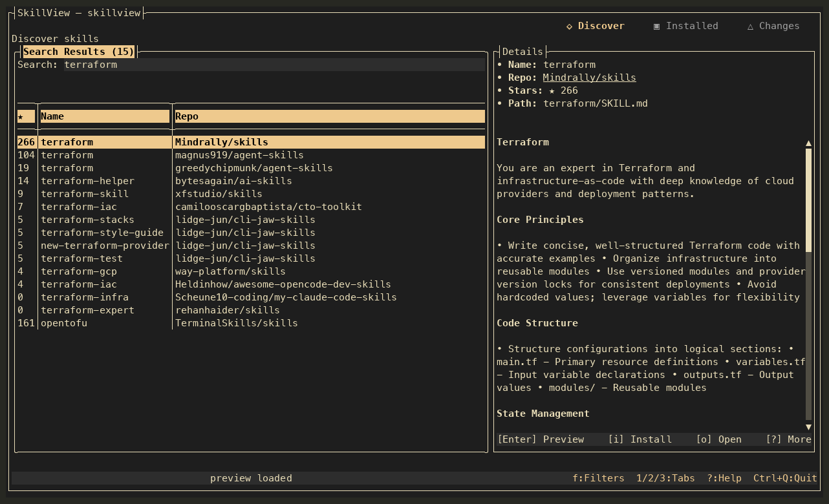This screenshot has width=829, height=504.
Task: Select the terraform-gcp row
Action: pyautogui.click(x=251, y=271)
